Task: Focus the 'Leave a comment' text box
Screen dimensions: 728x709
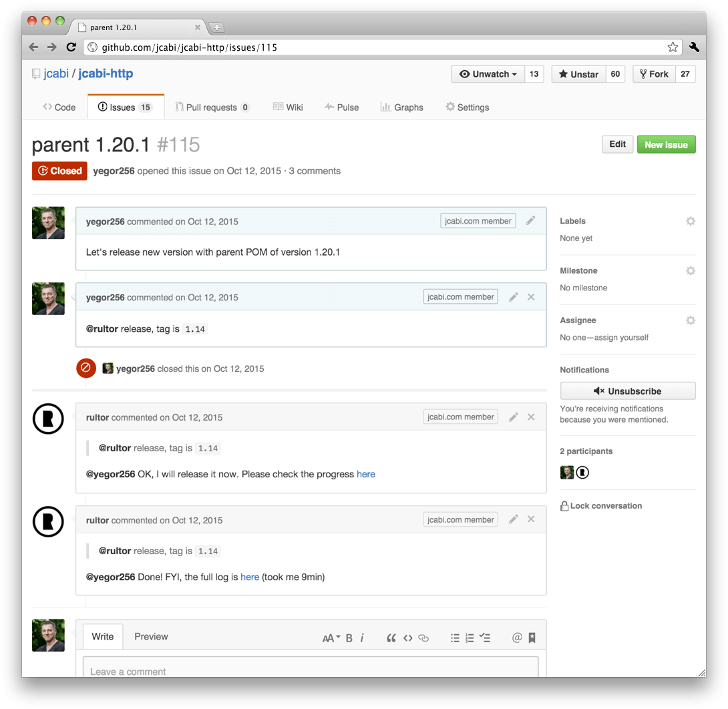Action: click(x=311, y=667)
